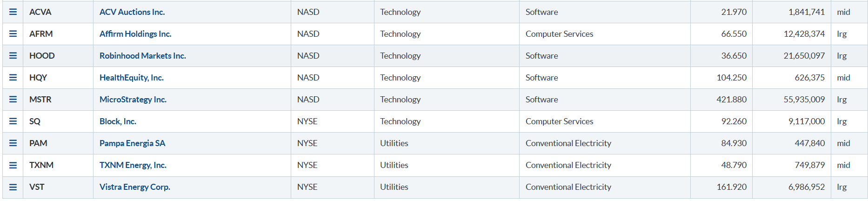Viewport: 868px width, 201px height.
Task: Click the hamburger icon beside HOOD
Action: click(x=13, y=56)
